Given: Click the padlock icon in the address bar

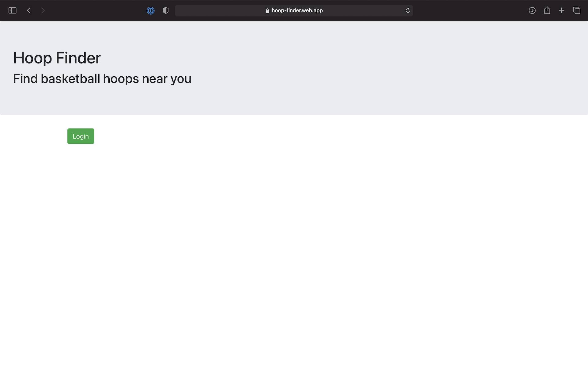Looking at the screenshot, I should (x=267, y=10).
